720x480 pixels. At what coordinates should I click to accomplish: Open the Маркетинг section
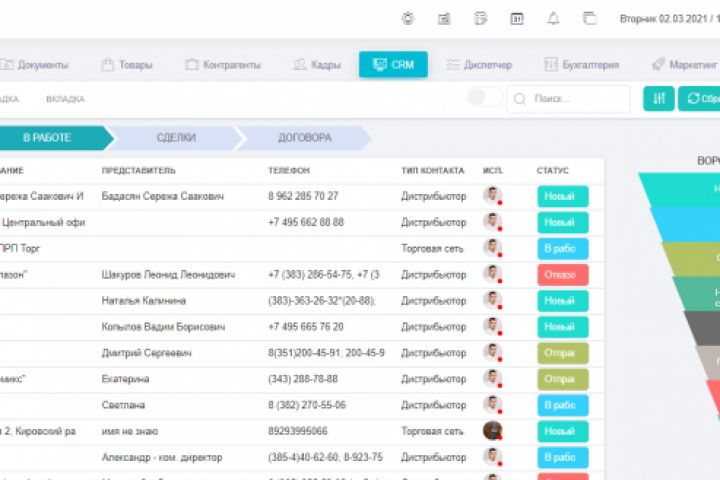click(x=685, y=65)
